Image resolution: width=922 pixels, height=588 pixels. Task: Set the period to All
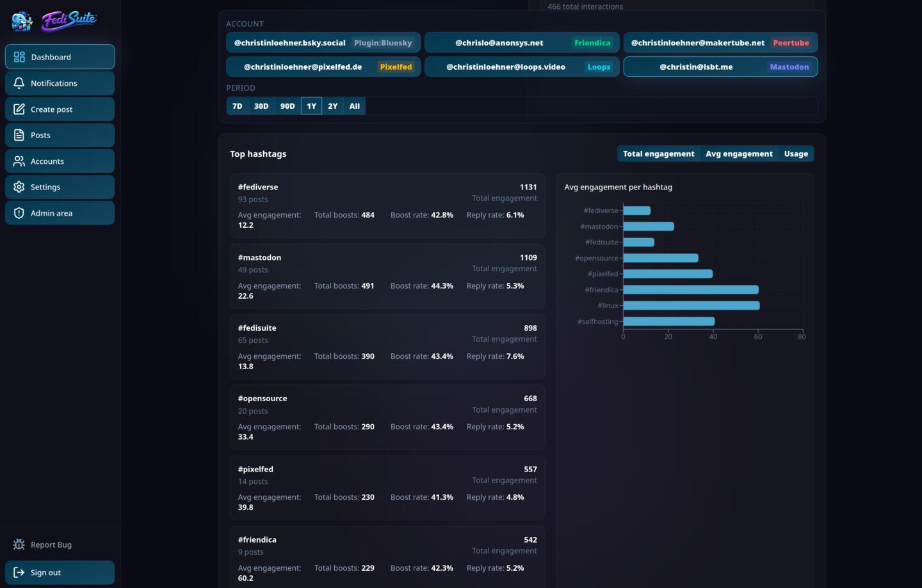tap(355, 106)
